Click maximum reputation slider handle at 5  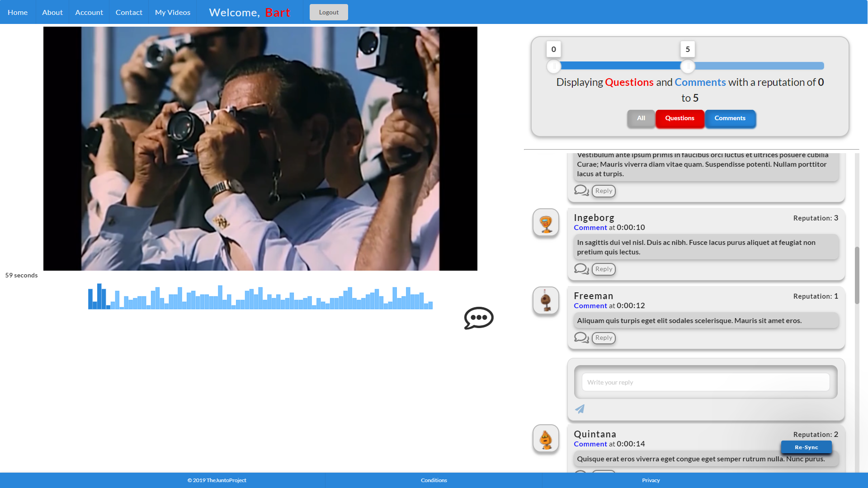(x=688, y=66)
